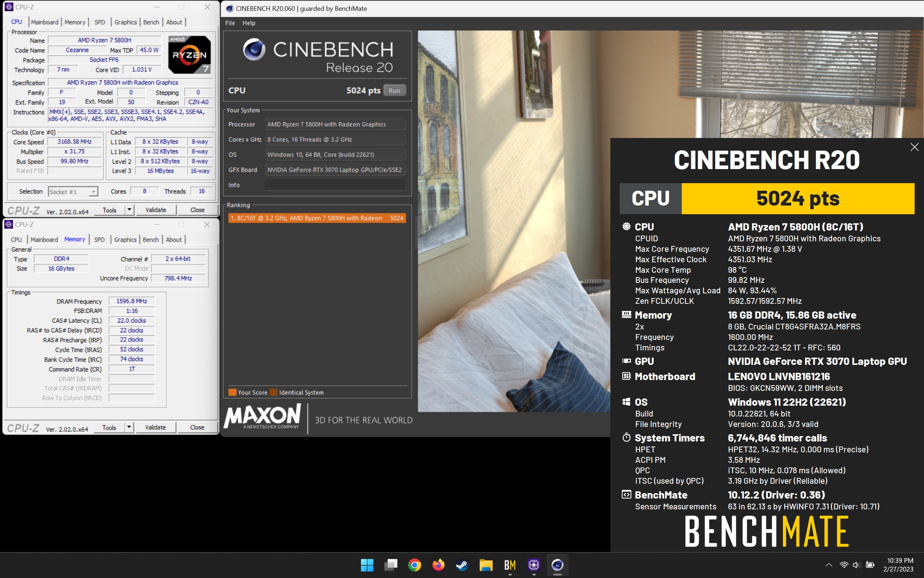The width and height of the screenshot is (924, 578).
Task: Open Bench tab in lower CPU-Z
Action: pyautogui.click(x=151, y=240)
